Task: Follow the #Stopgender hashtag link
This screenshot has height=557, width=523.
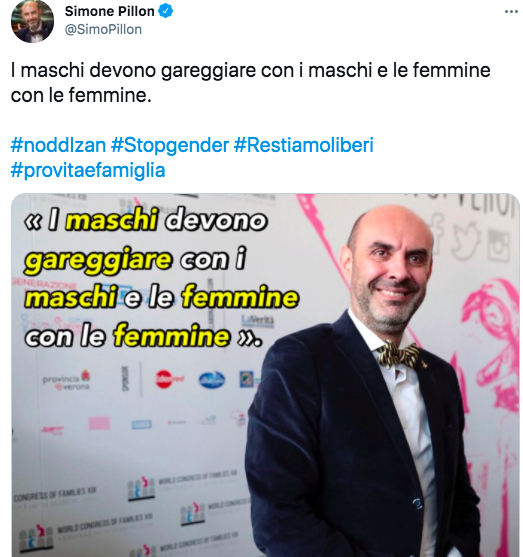Action: click(170, 145)
